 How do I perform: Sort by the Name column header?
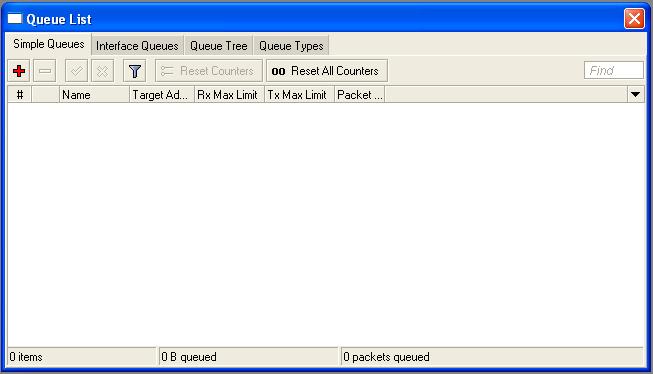tap(94, 95)
